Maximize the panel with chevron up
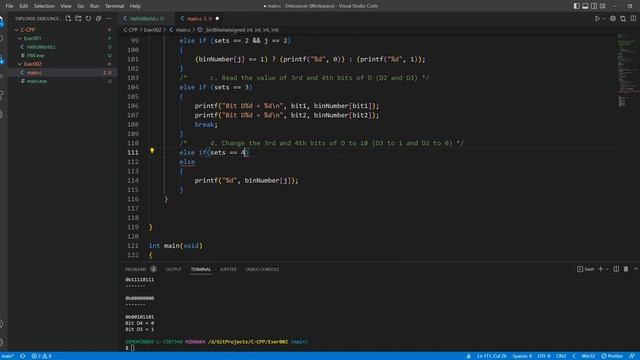This screenshot has width=640, height=360. pos(636,269)
